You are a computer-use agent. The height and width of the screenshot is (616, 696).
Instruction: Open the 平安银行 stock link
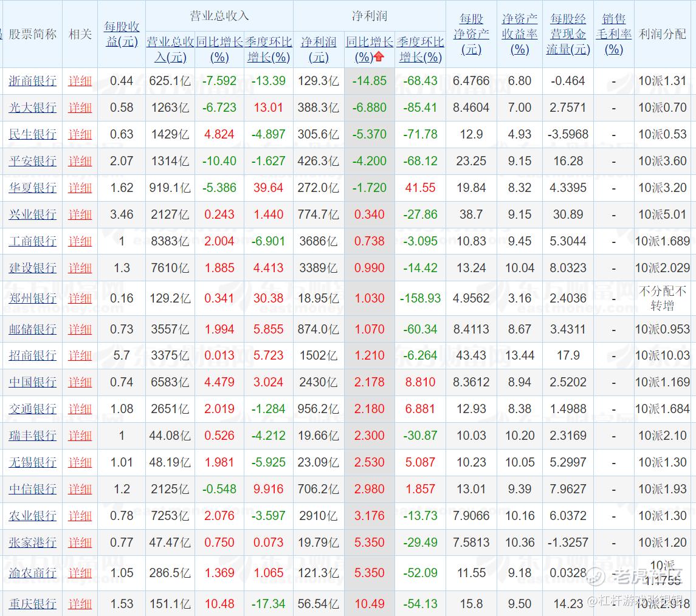pos(32,161)
